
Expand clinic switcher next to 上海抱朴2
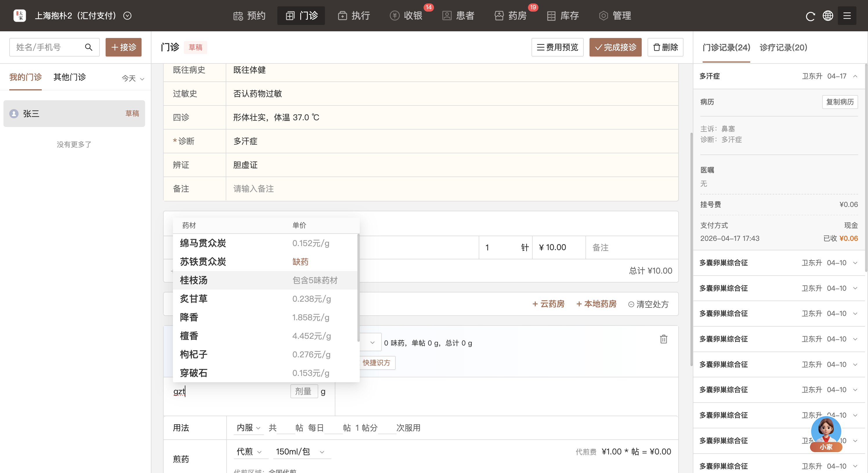pyautogui.click(x=127, y=16)
